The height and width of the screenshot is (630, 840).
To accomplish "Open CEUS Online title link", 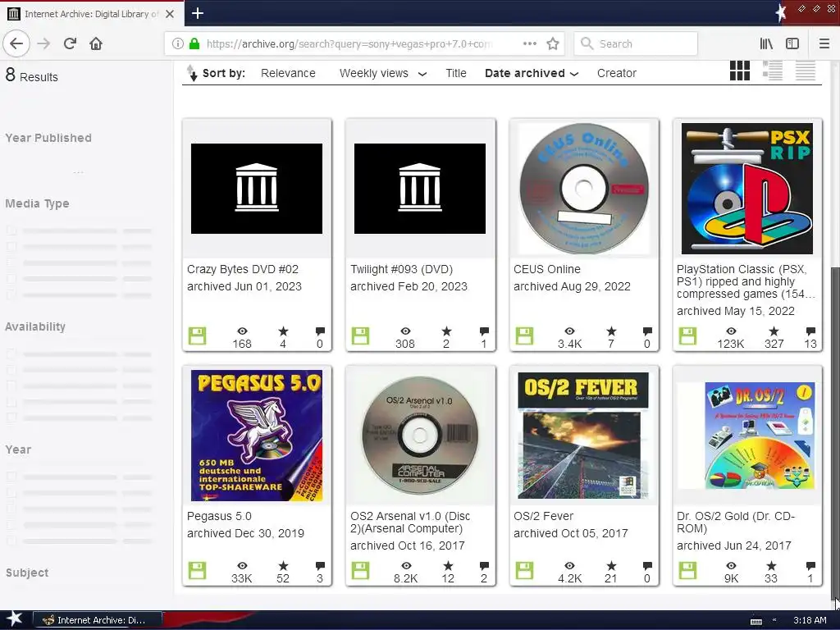I will coord(547,269).
